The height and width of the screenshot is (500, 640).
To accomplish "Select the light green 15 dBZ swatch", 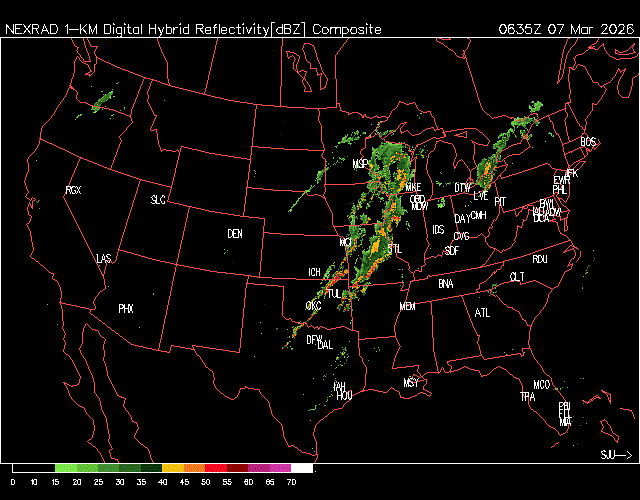I will point(65,468).
